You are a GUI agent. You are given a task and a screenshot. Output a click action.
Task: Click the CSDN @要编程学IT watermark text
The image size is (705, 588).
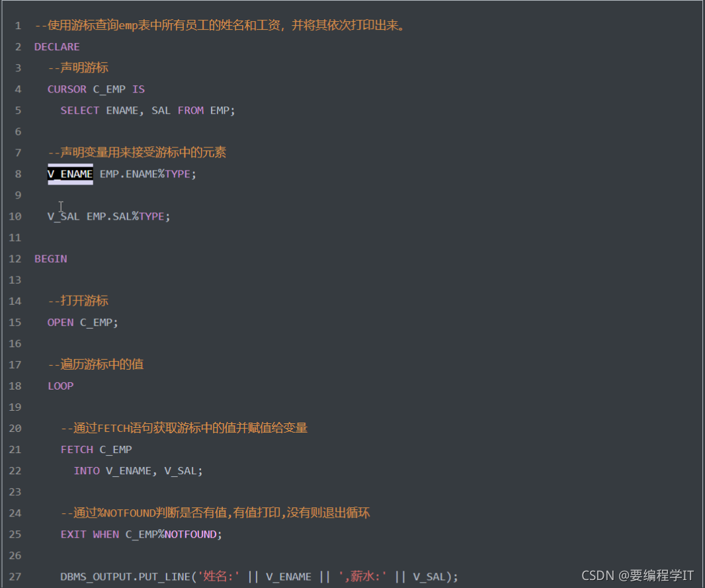pyautogui.click(x=638, y=575)
